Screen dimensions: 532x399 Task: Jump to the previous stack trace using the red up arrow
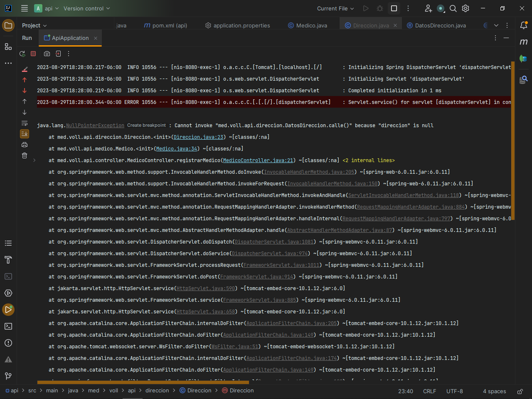(x=25, y=80)
